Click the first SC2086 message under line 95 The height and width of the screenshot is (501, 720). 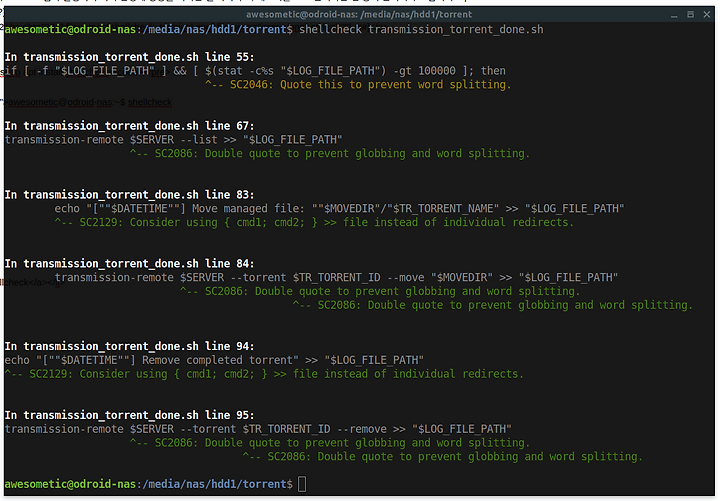(330, 443)
